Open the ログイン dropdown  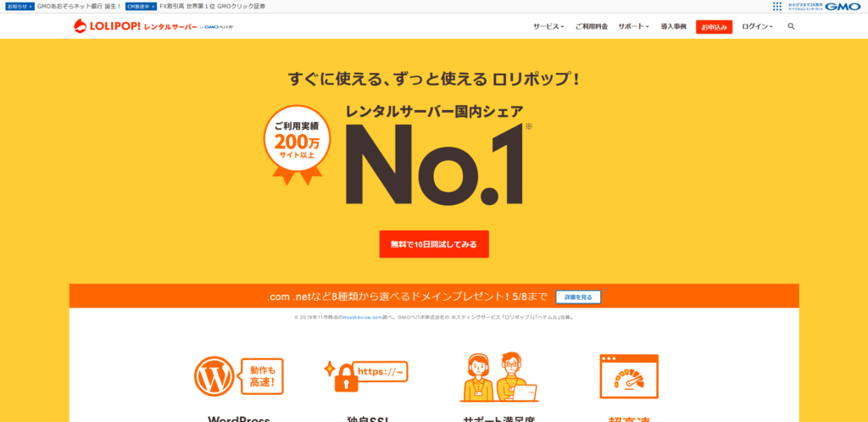tap(757, 26)
